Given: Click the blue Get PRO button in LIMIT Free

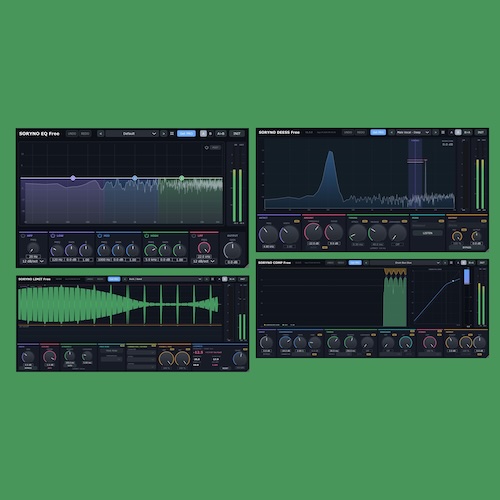Looking at the screenshot, I should pyautogui.click(x=114, y=279).
